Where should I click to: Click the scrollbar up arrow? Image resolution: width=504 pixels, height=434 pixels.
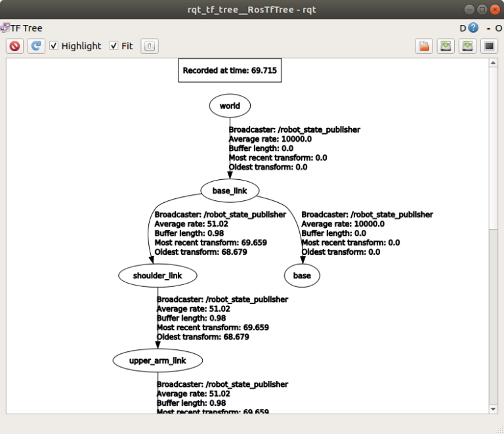[493, 63]
